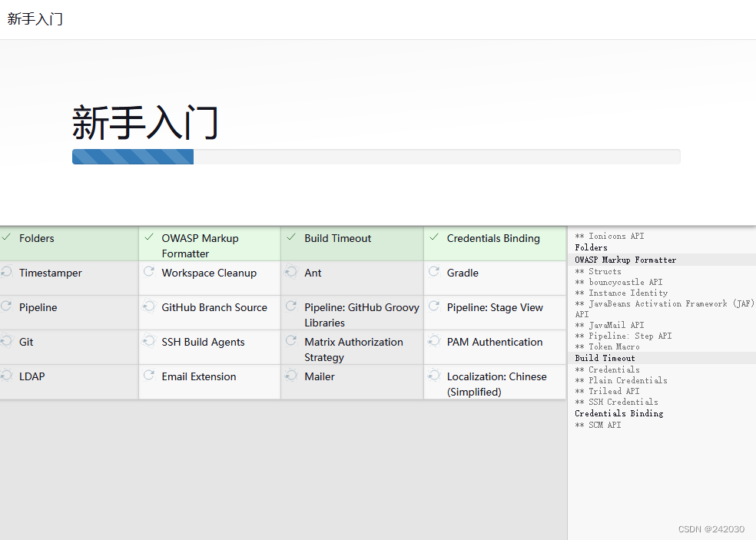
Task: Select the Workspace Cleanup plugin label
Action: [x=209, y=273]
